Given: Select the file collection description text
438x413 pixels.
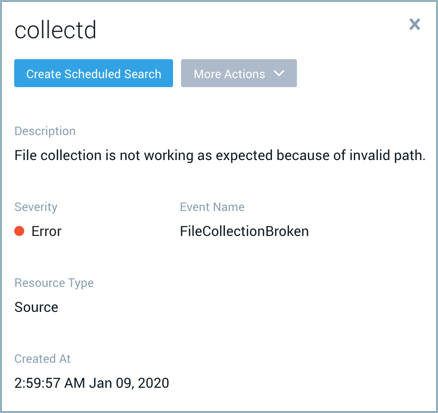Looking at the screenshot, I should (220, 156).
